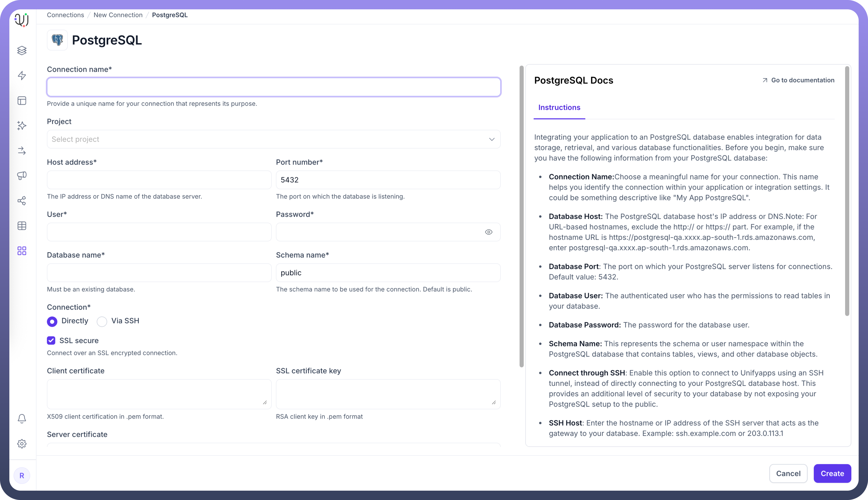Click the four-squares apps sidebar icon
The width and height of the screenshot is (868, 500).
pyautogui.click(x=22, y=251)
